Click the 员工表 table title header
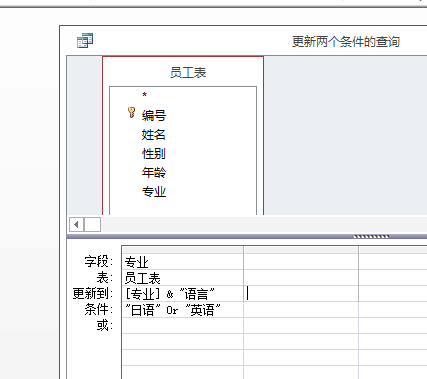 [188, 72]
